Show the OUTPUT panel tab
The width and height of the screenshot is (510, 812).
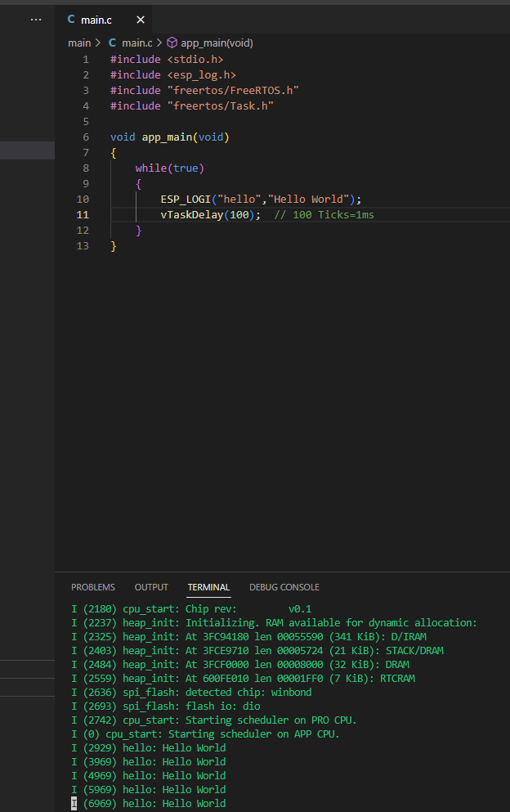point(151,587)
